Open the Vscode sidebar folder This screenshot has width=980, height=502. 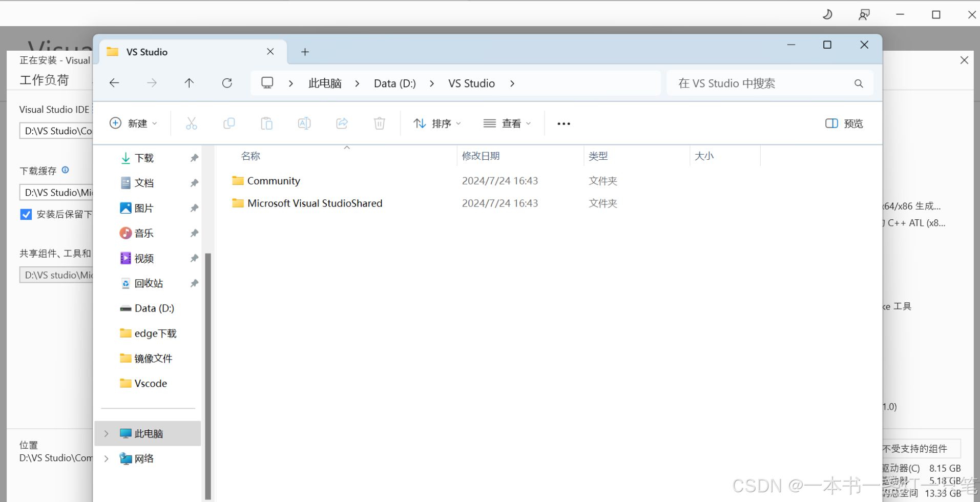[151, 383]
